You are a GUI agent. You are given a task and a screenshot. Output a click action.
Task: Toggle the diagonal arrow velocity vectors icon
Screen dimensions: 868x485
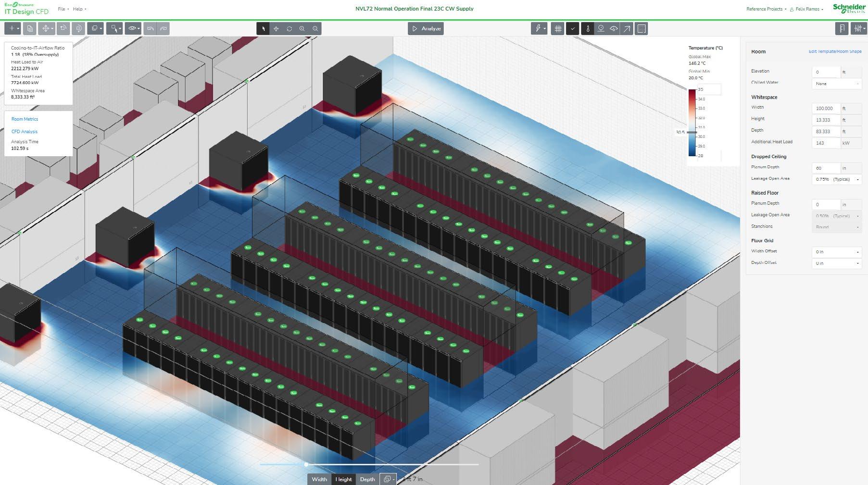point(627,29)
